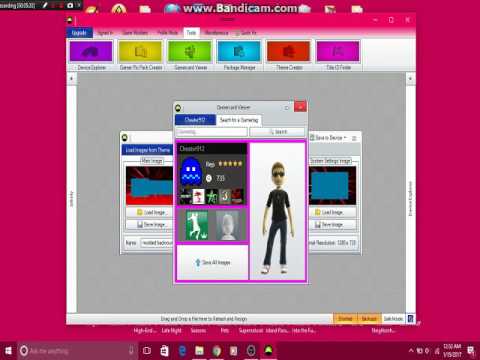480x360 pixels.
Task: Click the Horizon app logo in the title bar
Action: click(70, 21)
